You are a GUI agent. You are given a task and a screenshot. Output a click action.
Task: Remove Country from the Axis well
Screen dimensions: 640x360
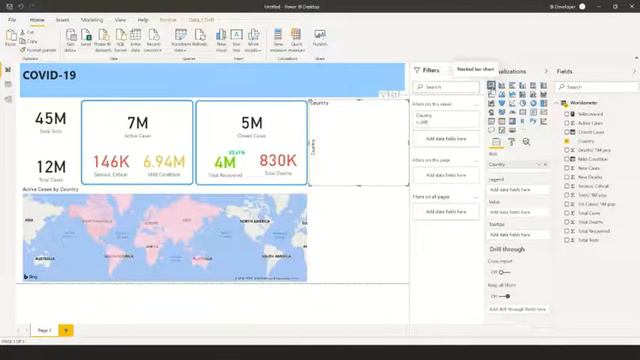[x=545, y=164]
